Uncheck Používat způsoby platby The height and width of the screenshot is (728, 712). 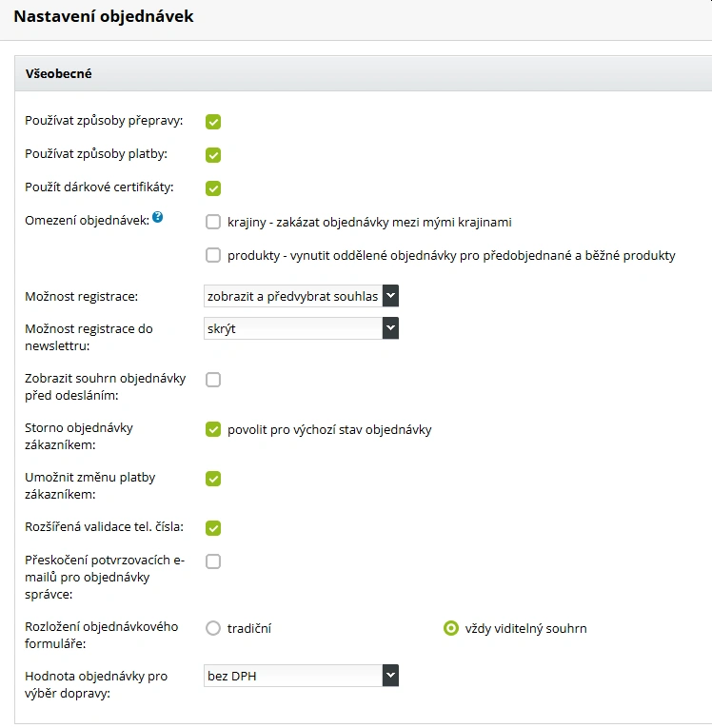coord(213,155)
